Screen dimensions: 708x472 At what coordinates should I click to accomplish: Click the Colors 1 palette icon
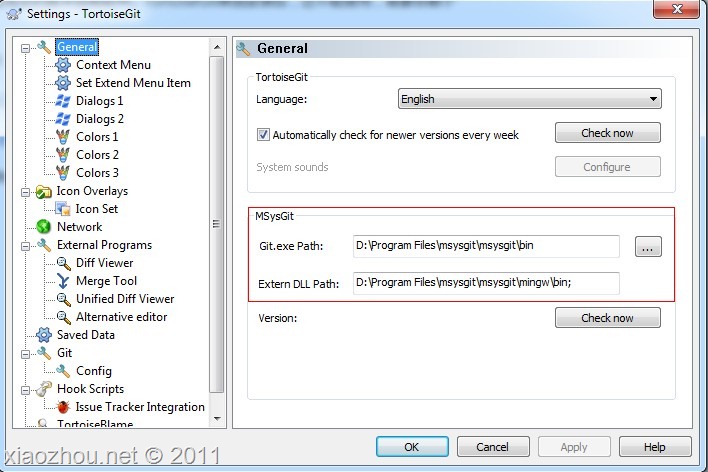point(63,137)
